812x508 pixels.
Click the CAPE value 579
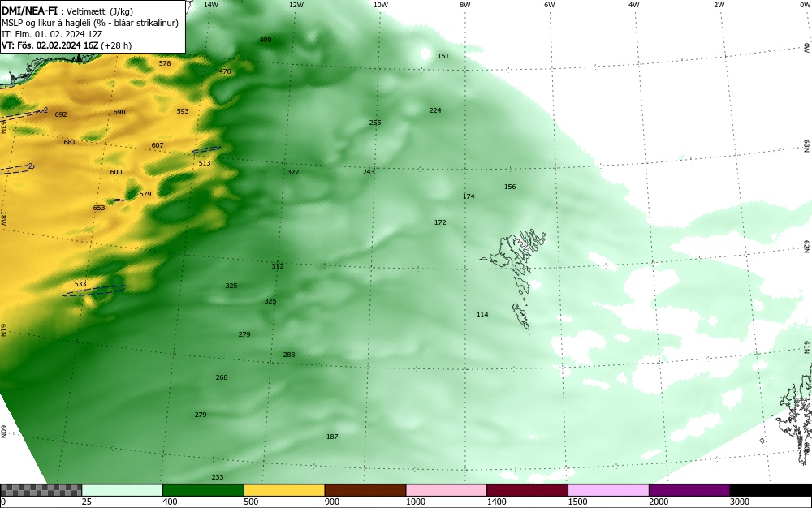tap(145, 194)
